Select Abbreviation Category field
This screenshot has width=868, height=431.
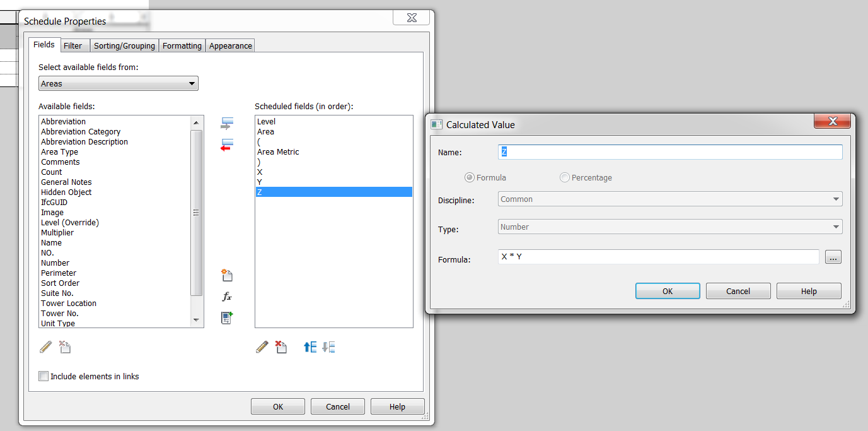click(x=81, y=132)
